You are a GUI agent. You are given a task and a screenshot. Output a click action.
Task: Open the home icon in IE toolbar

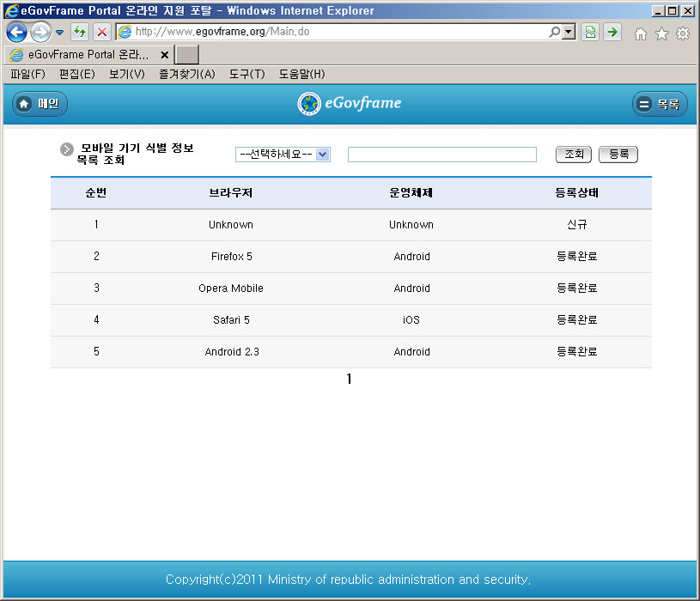tap(640, 33)
